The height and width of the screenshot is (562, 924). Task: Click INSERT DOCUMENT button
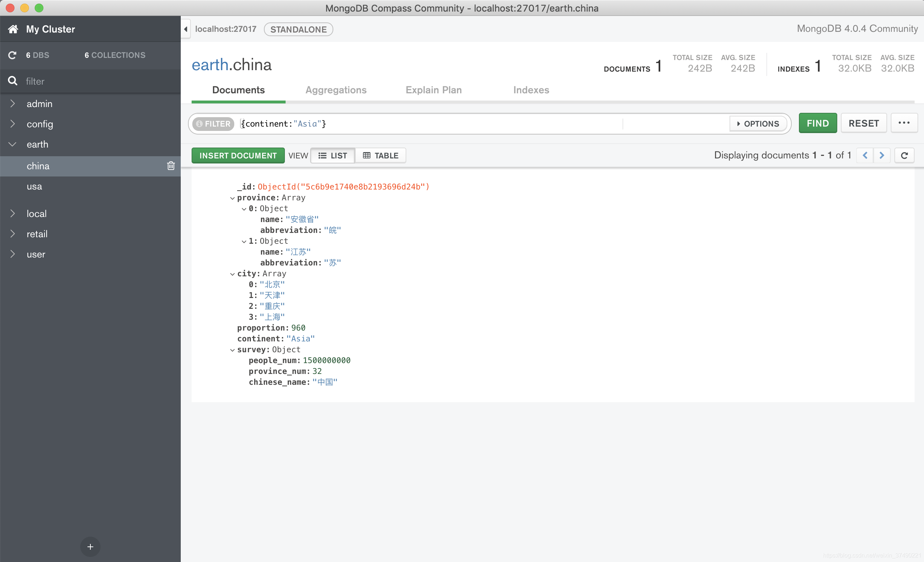click(238, 155)
